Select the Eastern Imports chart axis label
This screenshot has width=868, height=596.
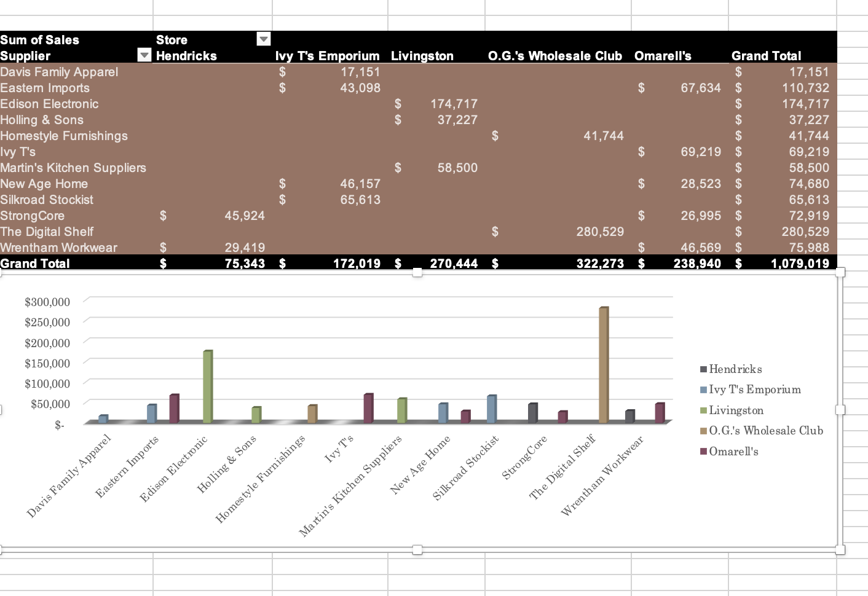pyautogui.click(x=127, y=466)
